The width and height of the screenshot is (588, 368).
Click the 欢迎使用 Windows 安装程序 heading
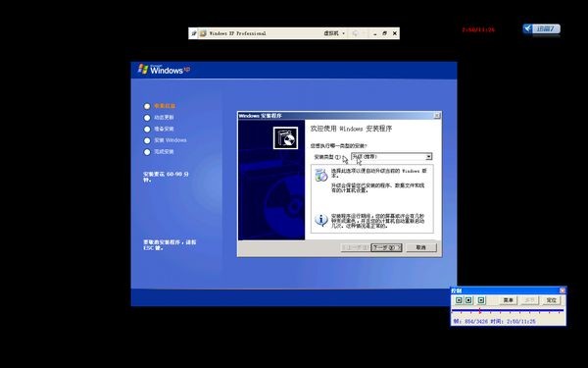click(x=351, y=129)
